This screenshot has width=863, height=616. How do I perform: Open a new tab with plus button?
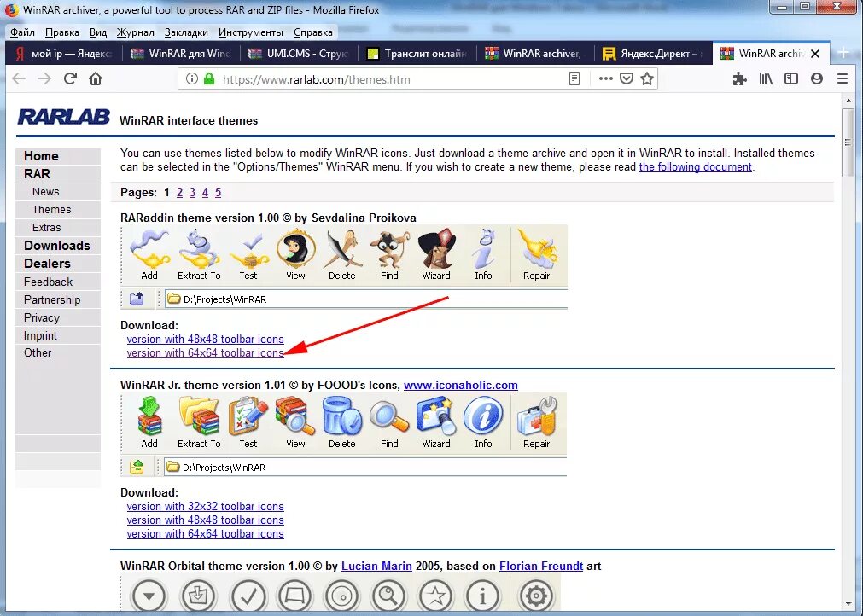(843, 53)
